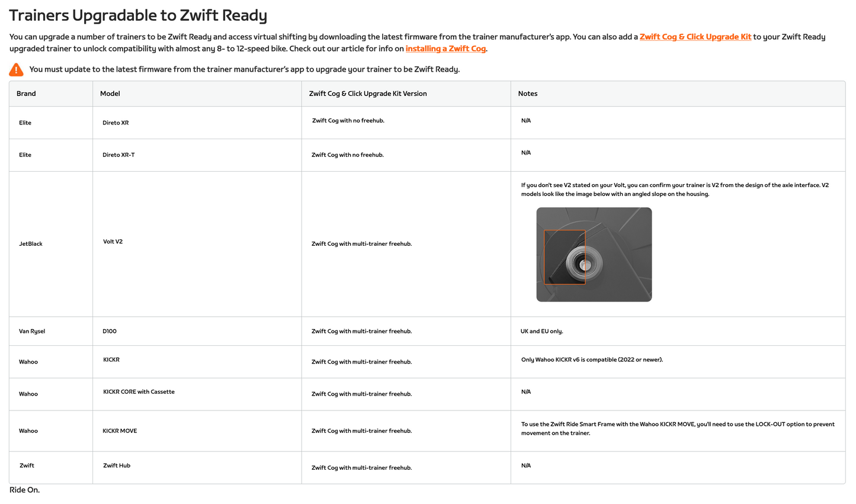Click the Wahoo KICKR v6 compatibility note
Image resolution: width=856 pixels, height=504 pixels.
tap(592, 359)
